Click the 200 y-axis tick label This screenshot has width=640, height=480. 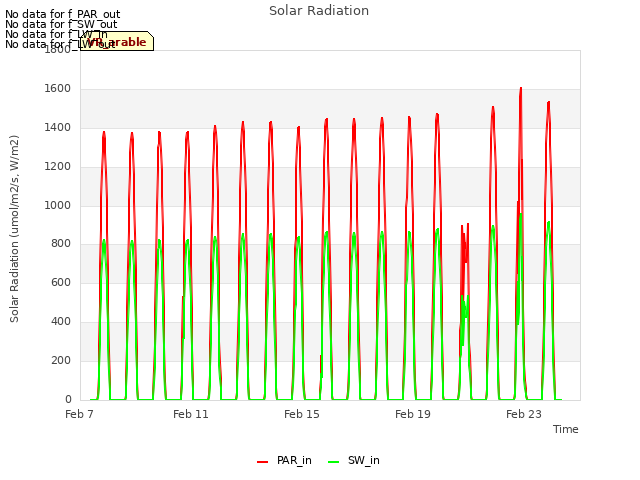[61, 360]
